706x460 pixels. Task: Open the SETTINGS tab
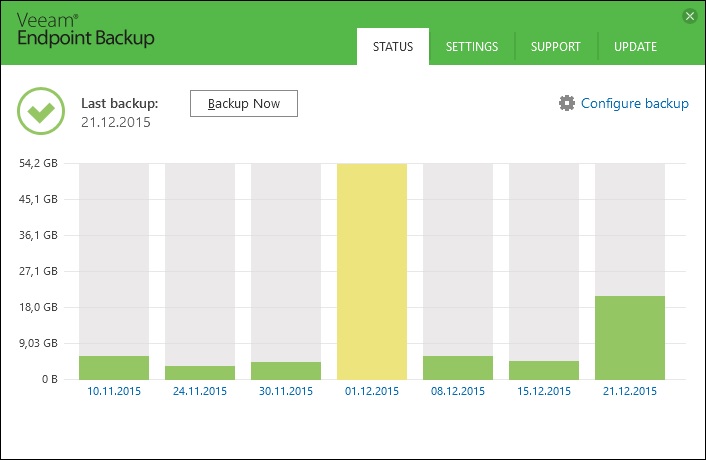pyautogui.click(x=472, y=47)
